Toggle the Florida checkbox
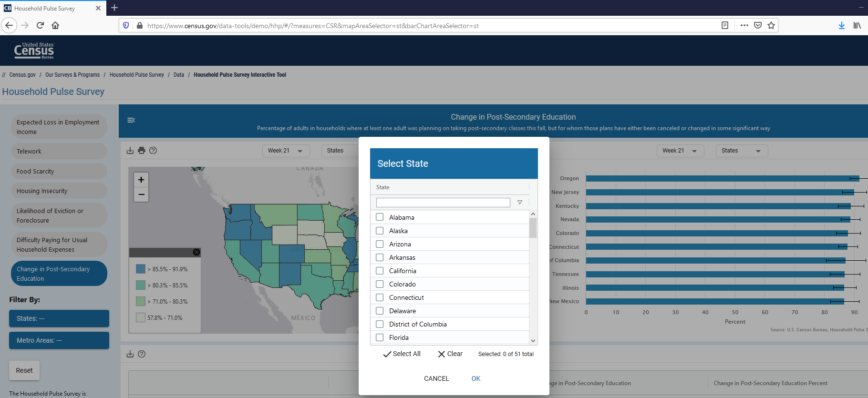The image size is (868, 398). tap(380, 337)
